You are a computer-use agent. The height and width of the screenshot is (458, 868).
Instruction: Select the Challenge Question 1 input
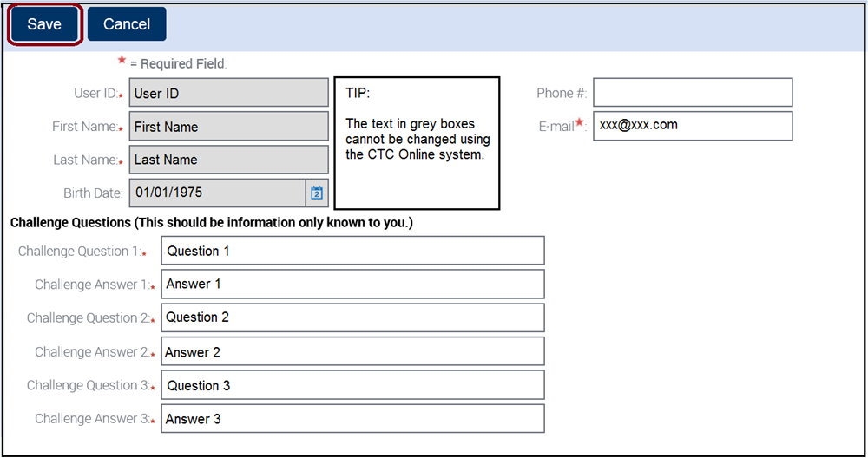(352, 251)
